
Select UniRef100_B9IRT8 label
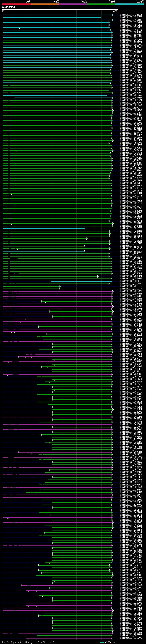131,590
